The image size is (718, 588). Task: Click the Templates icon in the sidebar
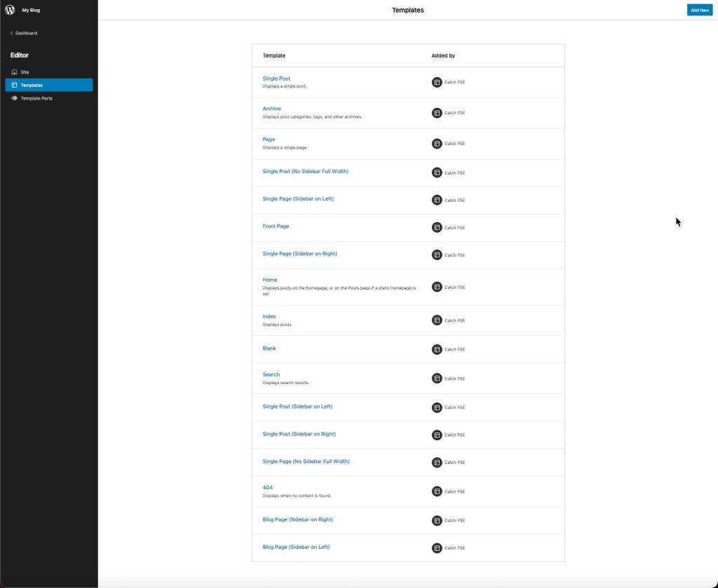click(x=14, y=85)
